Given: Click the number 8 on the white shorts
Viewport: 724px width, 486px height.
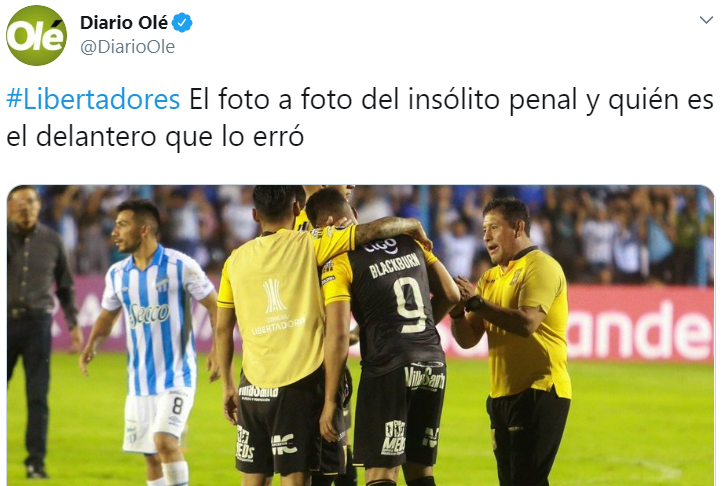Looking at the screenshot, I should (x=177, y=406).
